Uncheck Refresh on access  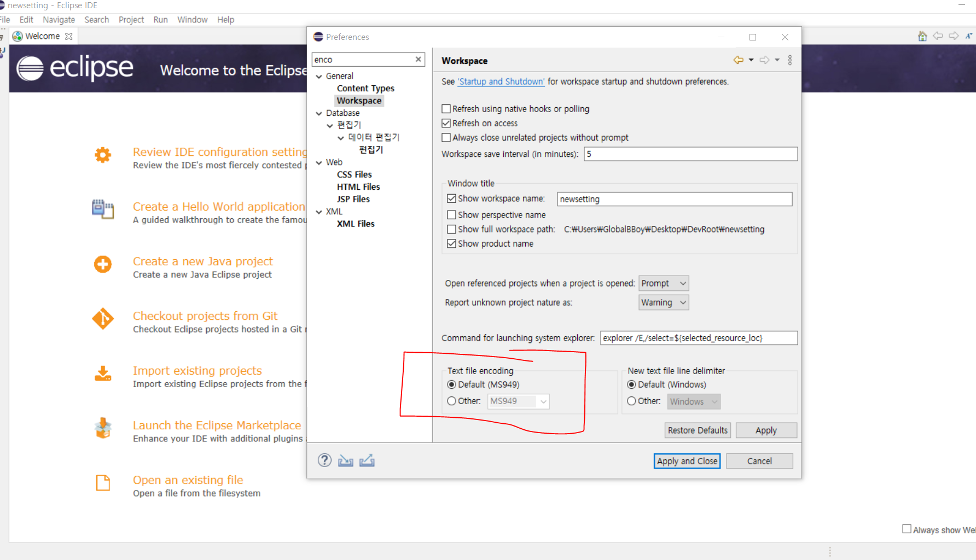[446, 123]
